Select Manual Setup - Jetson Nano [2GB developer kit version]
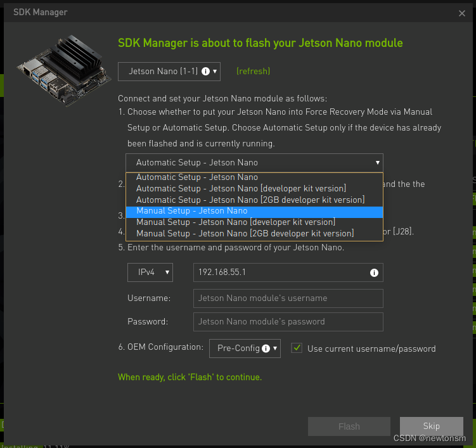Screen dimensions: 476x448 point(254,233)
